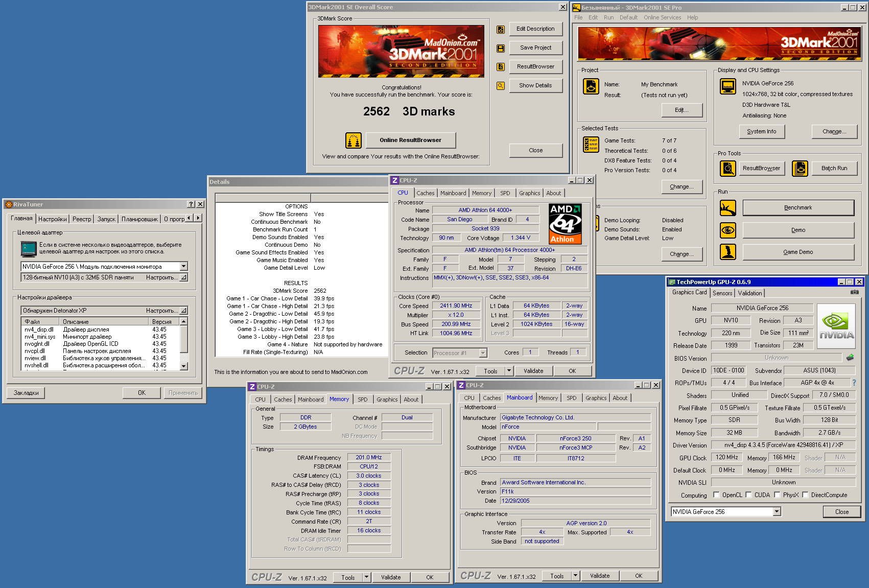Open the RivaTuner target adapter dropdown
869x588 pixels.
coord(184,267)
